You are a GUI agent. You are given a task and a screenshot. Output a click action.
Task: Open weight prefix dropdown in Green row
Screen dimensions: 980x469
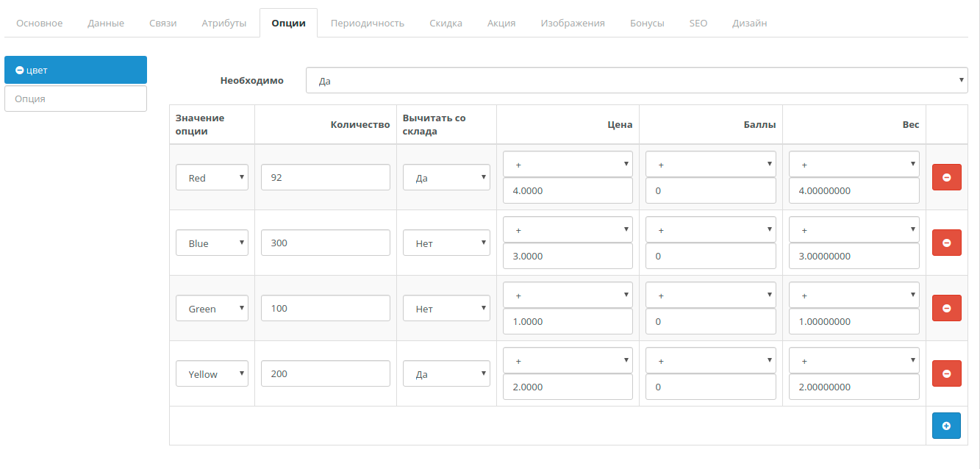click(854, 296)
